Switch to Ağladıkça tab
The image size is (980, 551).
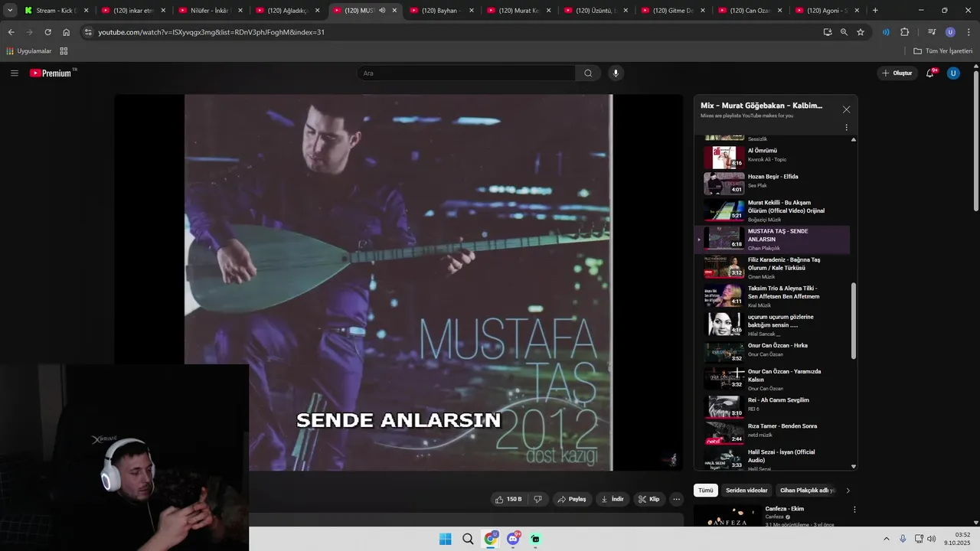coord(288,11)
